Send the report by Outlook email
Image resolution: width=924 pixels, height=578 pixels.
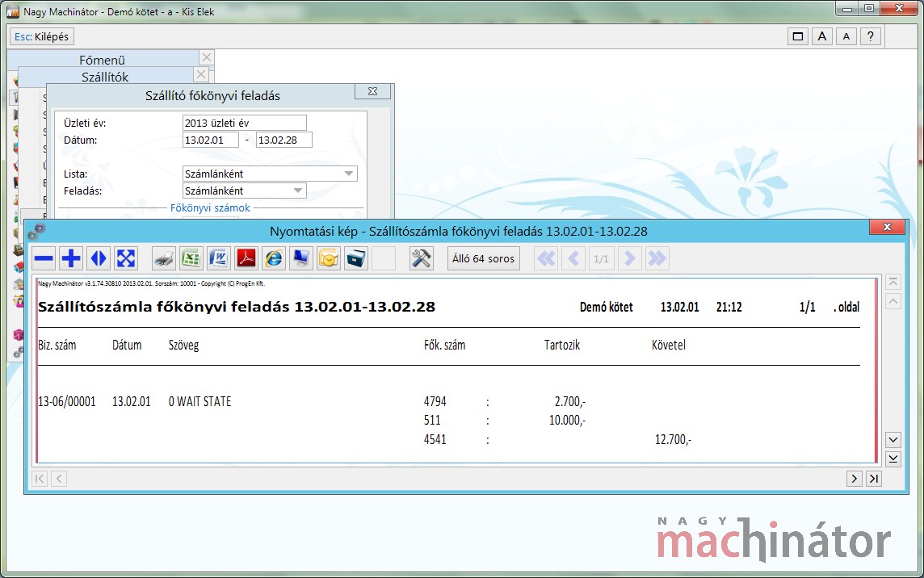click(328, 258)
